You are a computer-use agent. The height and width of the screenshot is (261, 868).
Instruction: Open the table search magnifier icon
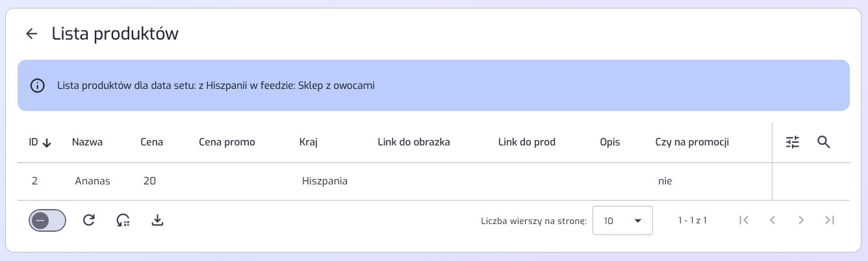[824, 142]
